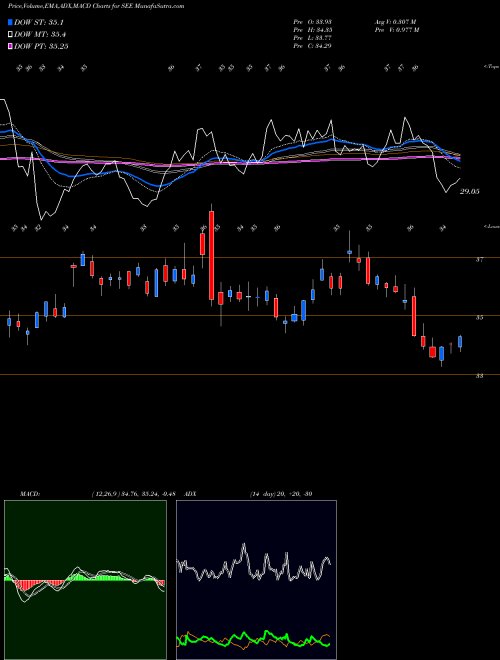Click the '<Lows' label at right edge
This screenshot has height=660, width=500.
click(x=491, y=227)
